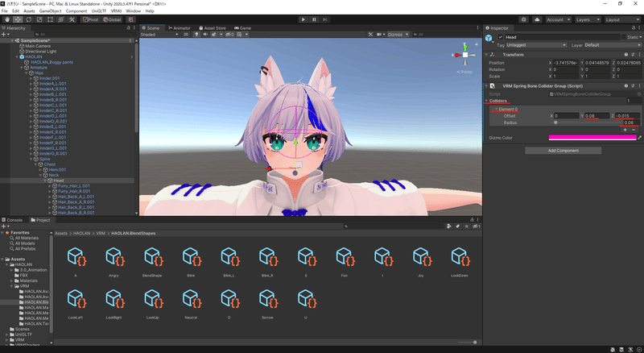Click the grid snapping icon next to Global

point(130,19)
